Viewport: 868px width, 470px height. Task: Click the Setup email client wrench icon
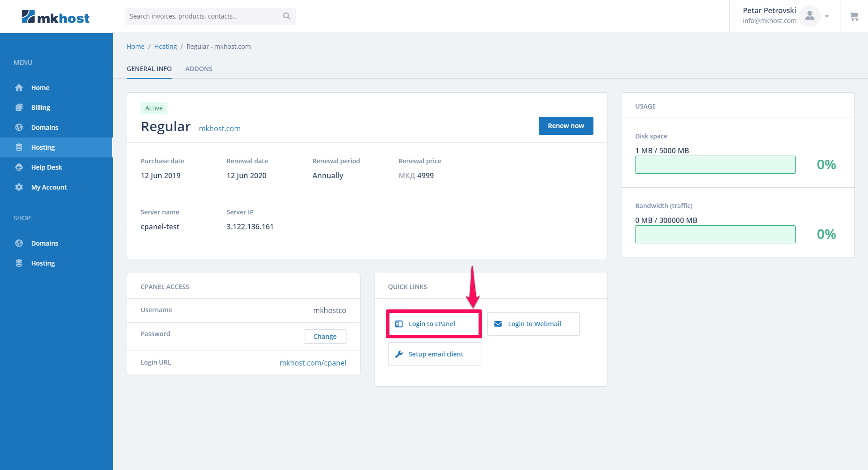click(x=399, y=354)
